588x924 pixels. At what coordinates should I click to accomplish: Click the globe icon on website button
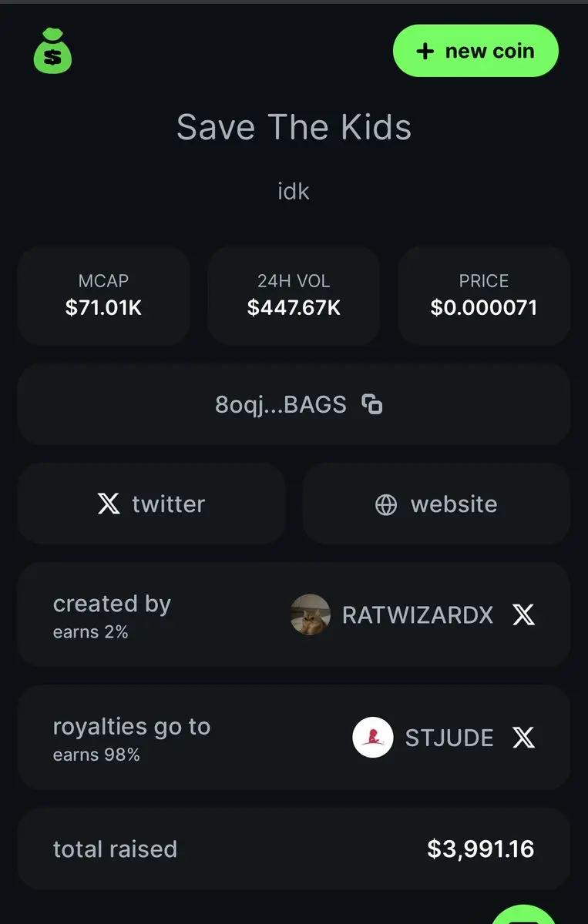coord(385,504)
